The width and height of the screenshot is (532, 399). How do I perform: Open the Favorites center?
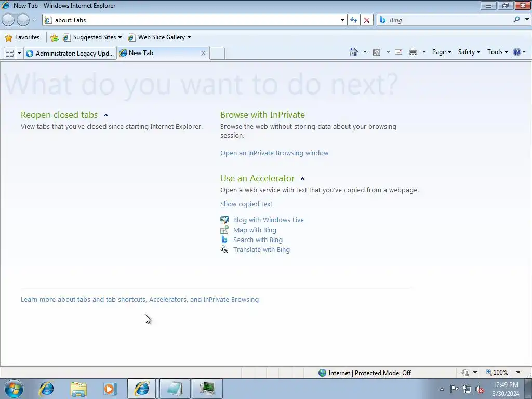pos(22,37)
